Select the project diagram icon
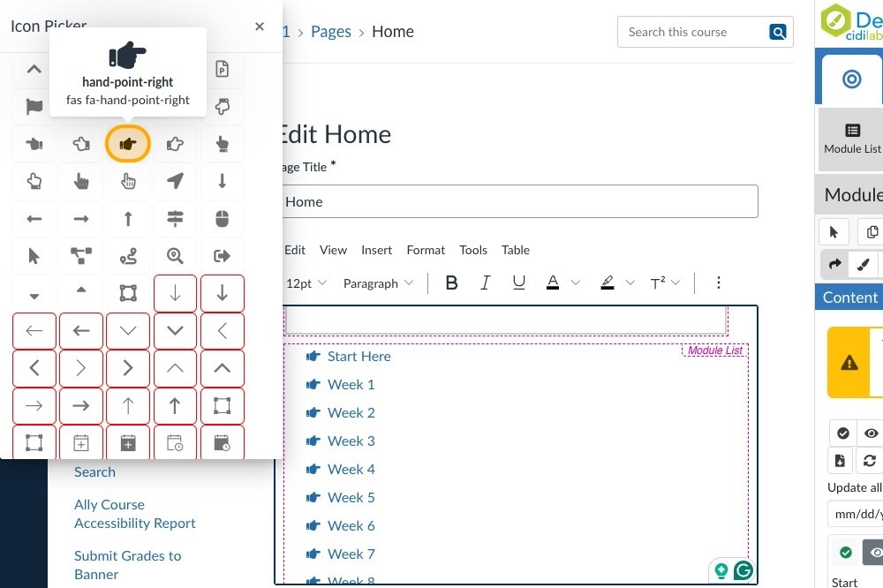This screenshot has height=588, width=883. tap(81, 256)
